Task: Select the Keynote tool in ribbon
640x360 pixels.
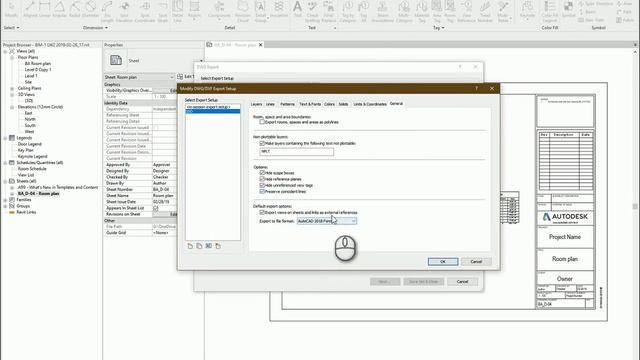Action: point(527,10)
